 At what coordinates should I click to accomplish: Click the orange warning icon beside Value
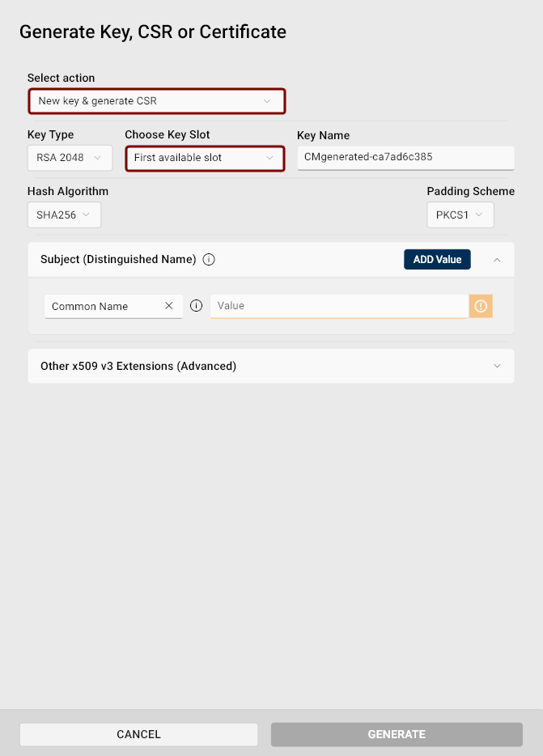pos(481,306)
